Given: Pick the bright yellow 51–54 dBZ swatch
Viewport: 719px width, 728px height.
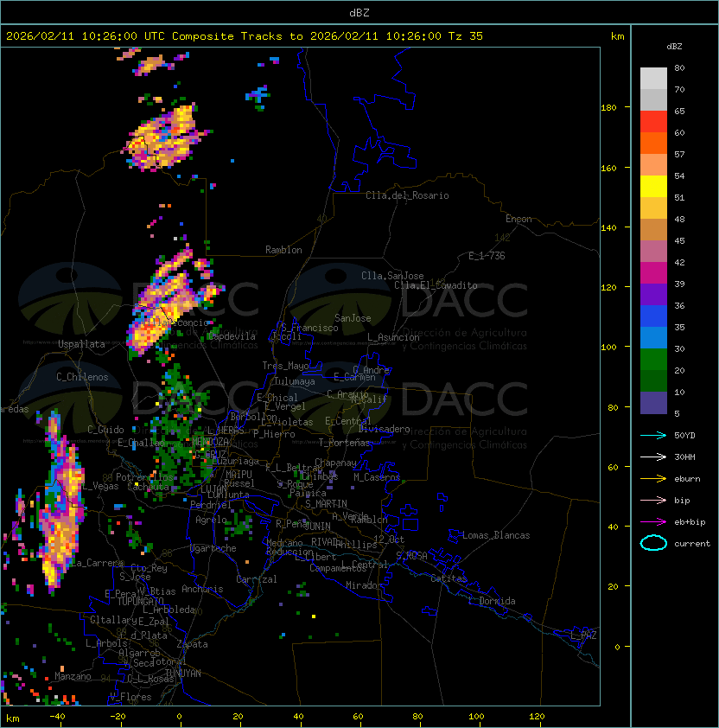Looking at the screenshot, I should pos(653,186).
